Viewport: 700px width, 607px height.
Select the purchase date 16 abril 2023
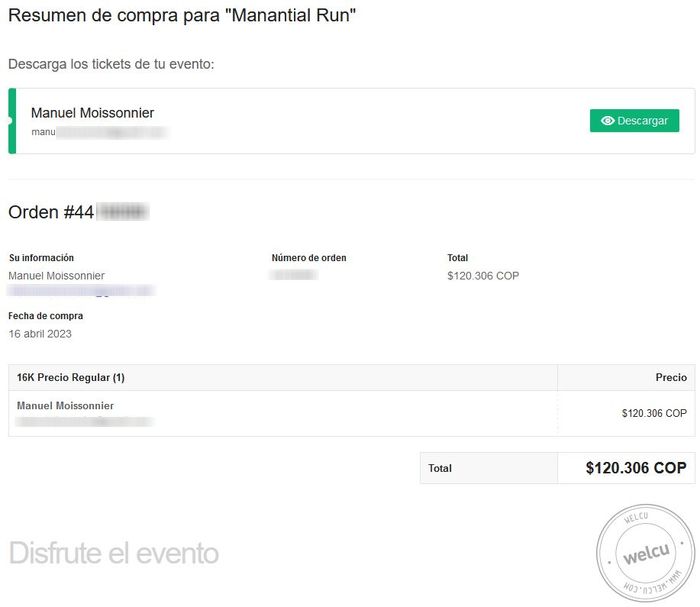40,333
